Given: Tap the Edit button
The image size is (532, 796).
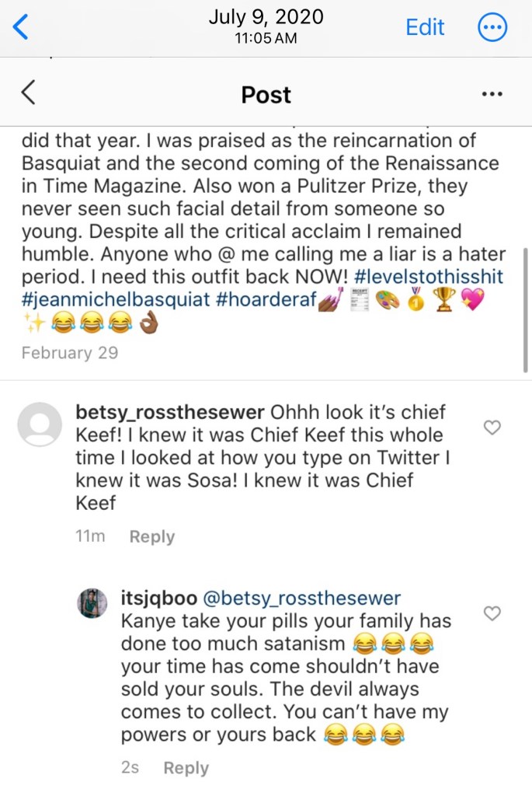Looking at the screenshot, I should tap(425, 27).
